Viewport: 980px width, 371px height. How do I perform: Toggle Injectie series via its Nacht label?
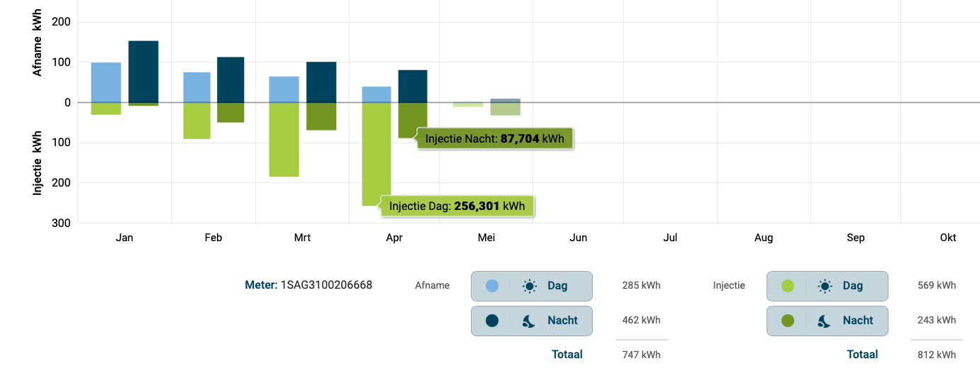tap(857, 321)
